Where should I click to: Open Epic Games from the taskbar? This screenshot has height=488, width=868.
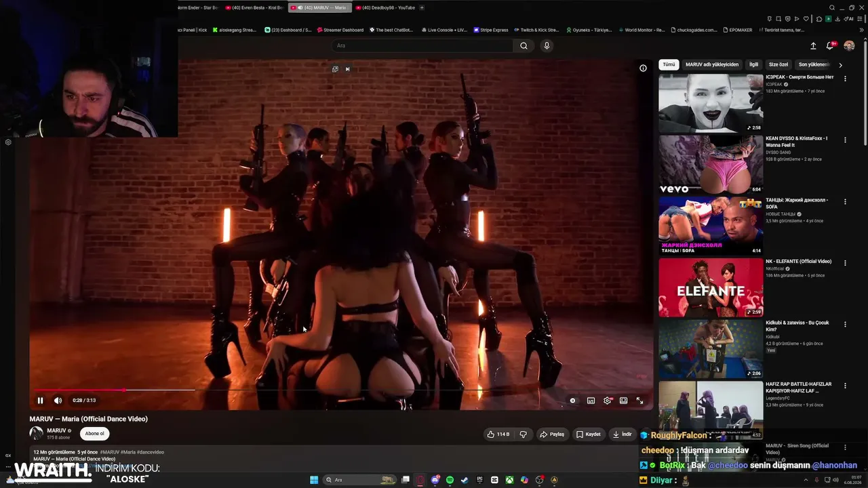(479, 480)
